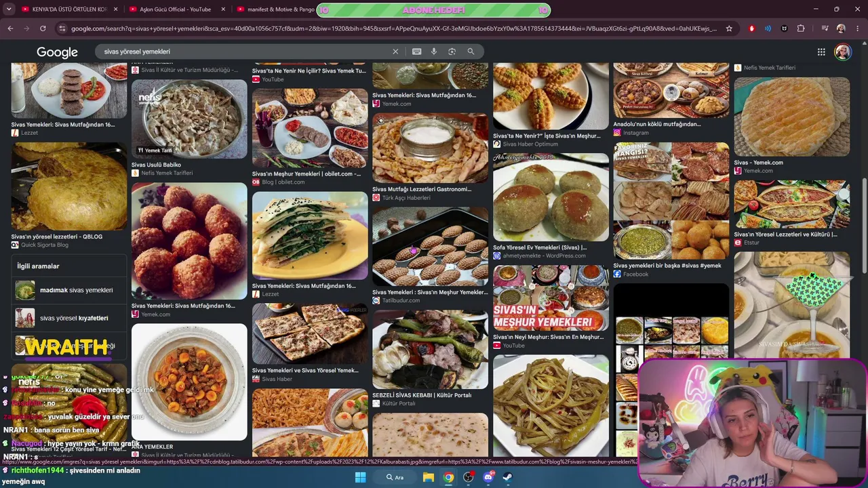The height and width of the screenshot is (488, 868).
Task: Close the KENYA'DA ÜSTÜ ÖRTÜLEN tab
Action: pos(115,9)
